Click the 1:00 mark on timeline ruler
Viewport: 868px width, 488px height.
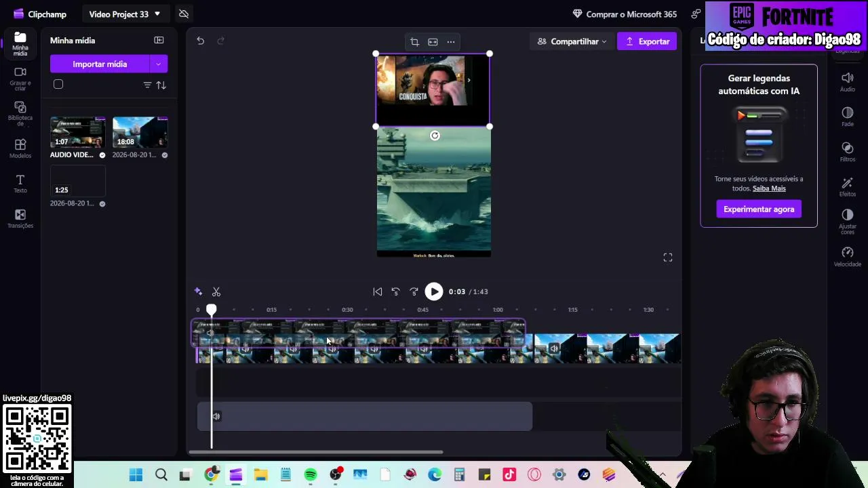coord(498,310)
